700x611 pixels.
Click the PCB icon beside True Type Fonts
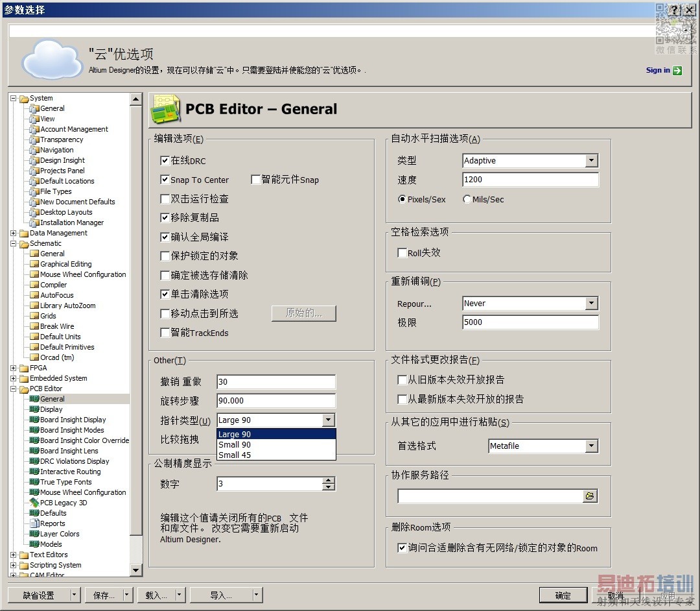click(x=34, y=482)
